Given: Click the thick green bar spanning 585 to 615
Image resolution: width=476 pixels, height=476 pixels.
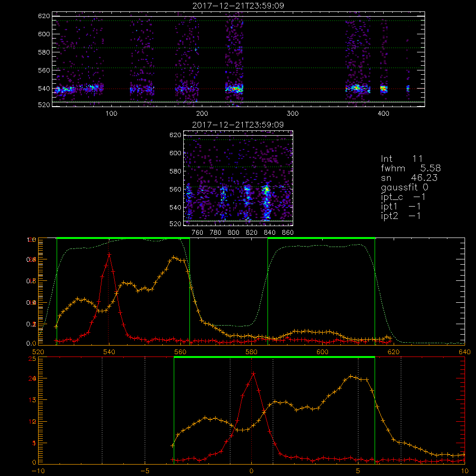Looking at the screenshot, I should pos(321,238).
